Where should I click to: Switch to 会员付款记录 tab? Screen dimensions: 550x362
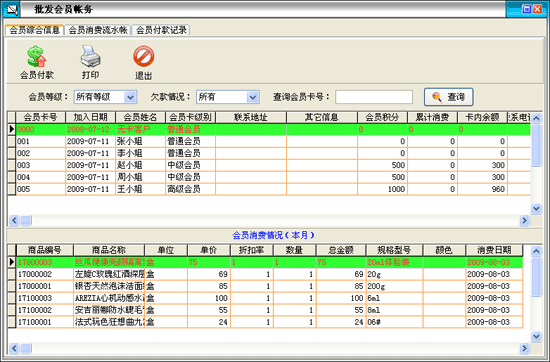[x=161, y=30]
